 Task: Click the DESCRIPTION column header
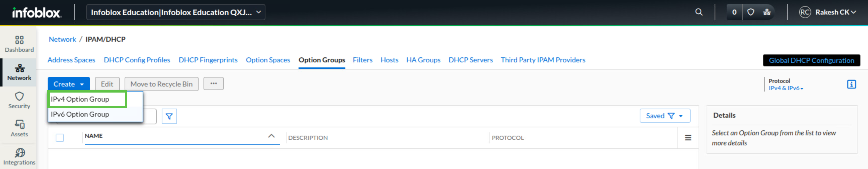click(308, 138)
